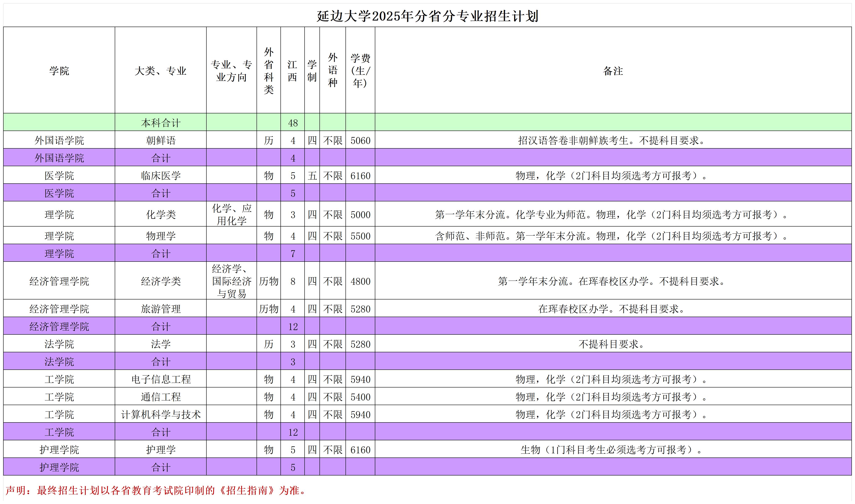Click the 五 study-length cell for 临床医学
The width and height of the screenshot is (855, 504).
point(312,175)
